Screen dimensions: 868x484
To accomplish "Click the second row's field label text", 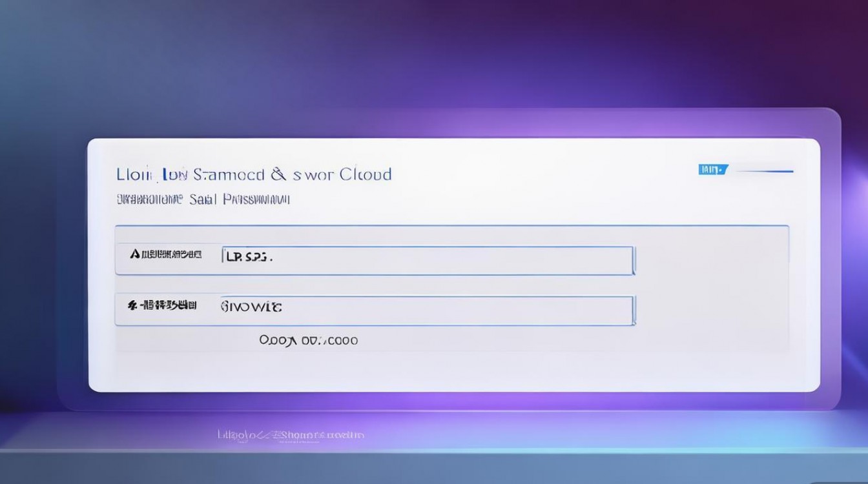I will (x=168, y=305).
